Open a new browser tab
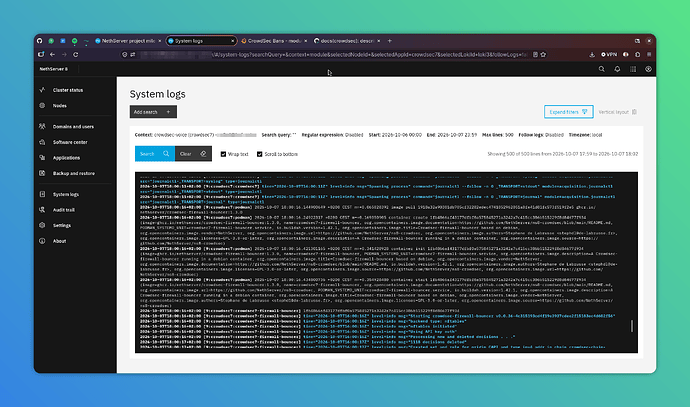The height and width of the screenshot is (407, 690). point(389,41)
